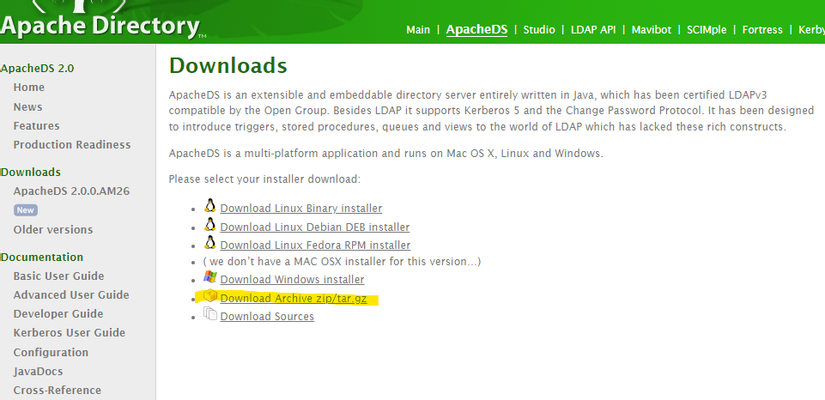Click the Downloads sidebar section heading
This screenshot has width=825, height=400.
point(31,172)
